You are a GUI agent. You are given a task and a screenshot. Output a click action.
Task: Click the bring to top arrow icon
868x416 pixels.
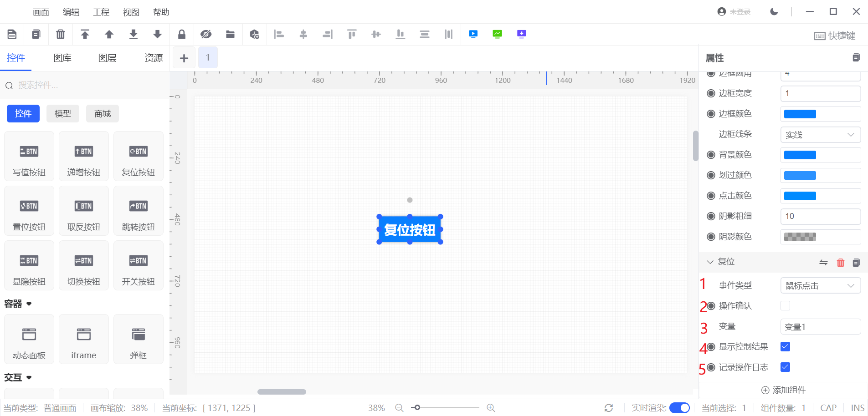tap(85, 34)
